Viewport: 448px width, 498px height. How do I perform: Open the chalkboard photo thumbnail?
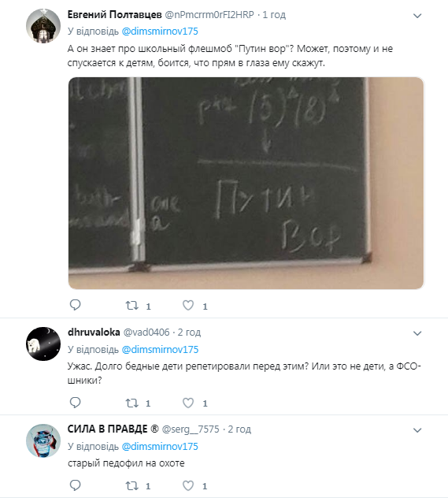coord(246,183)
